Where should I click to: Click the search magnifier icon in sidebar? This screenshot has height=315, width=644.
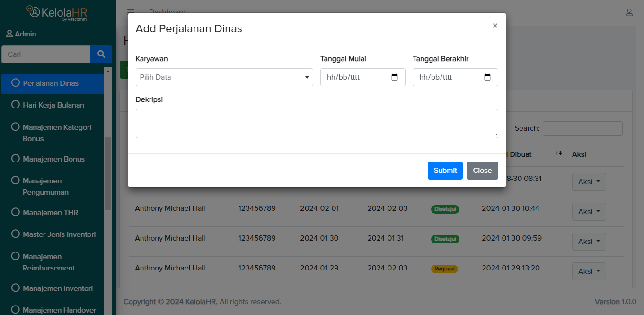coord(101,54)
